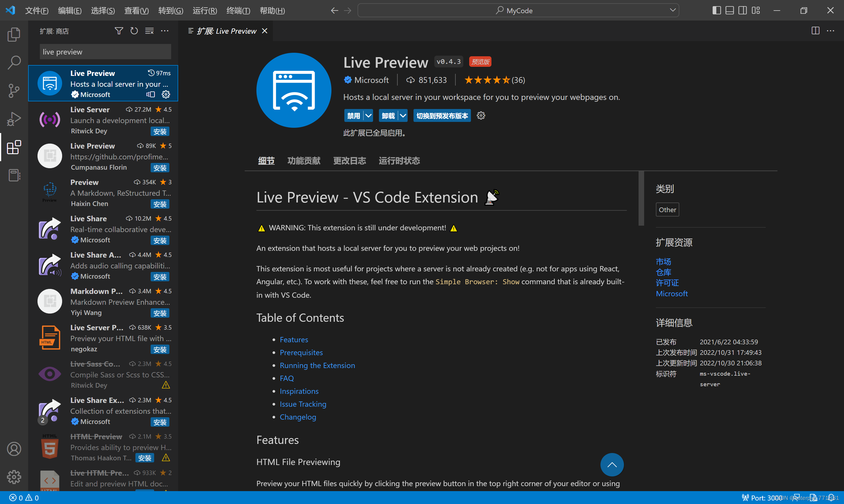Open editor more actions ellipsis

831,30
